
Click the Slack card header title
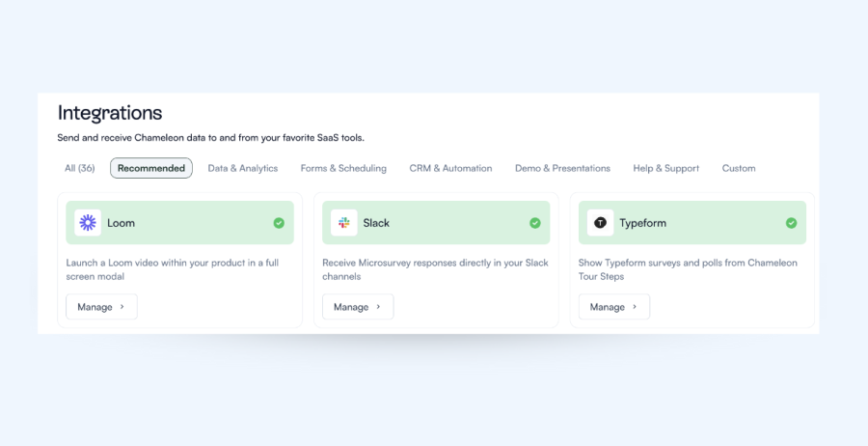click(x=376, y=223)
